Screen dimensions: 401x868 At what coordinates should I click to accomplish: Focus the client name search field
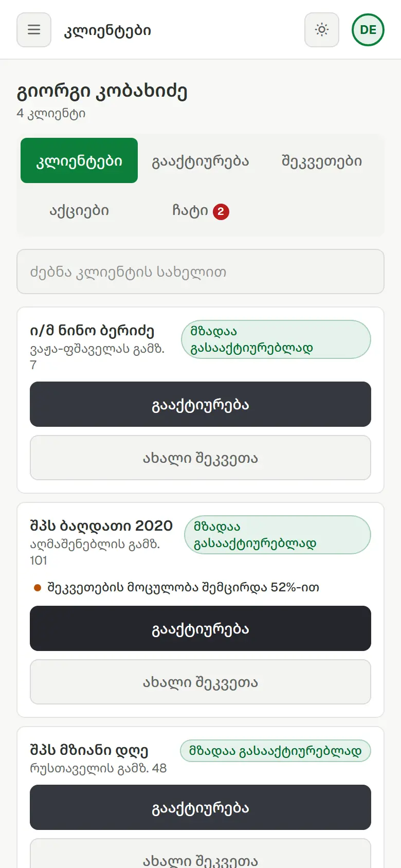click(200, 272)
